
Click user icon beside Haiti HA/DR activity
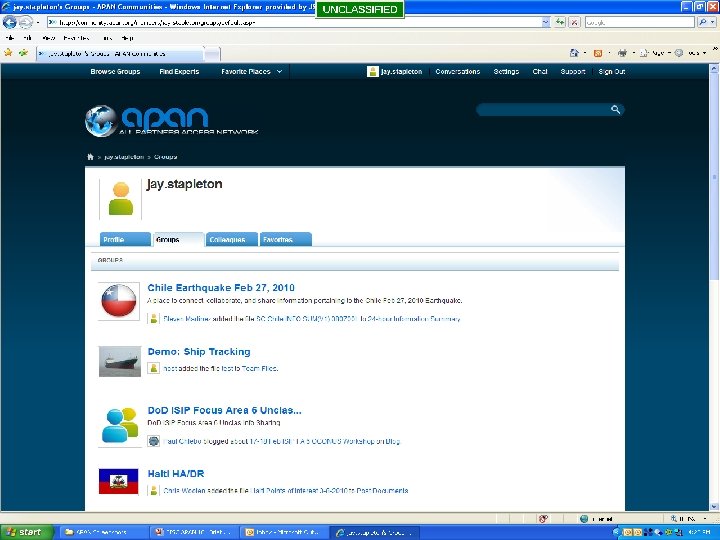point(153,490)
